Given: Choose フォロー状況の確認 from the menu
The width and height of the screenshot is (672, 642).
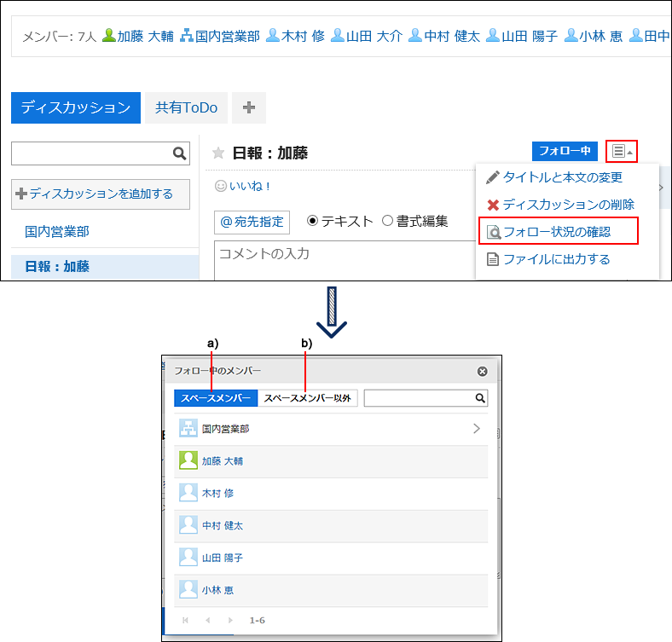Looking at the screenshot, I should pos(558,231).
